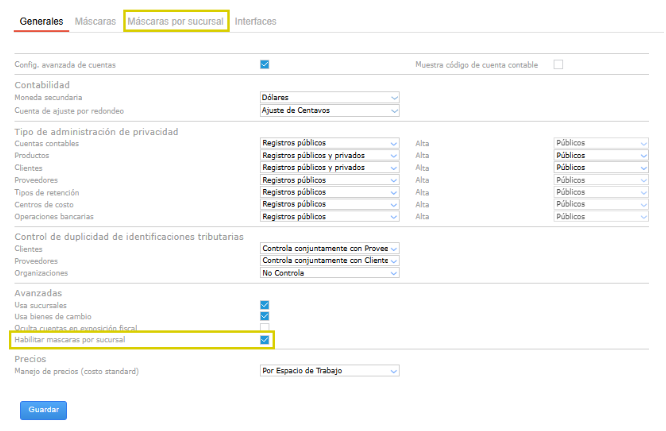
Task: Open Alta dropdown for Cuentas contables
Action: [x=601, y=144]
